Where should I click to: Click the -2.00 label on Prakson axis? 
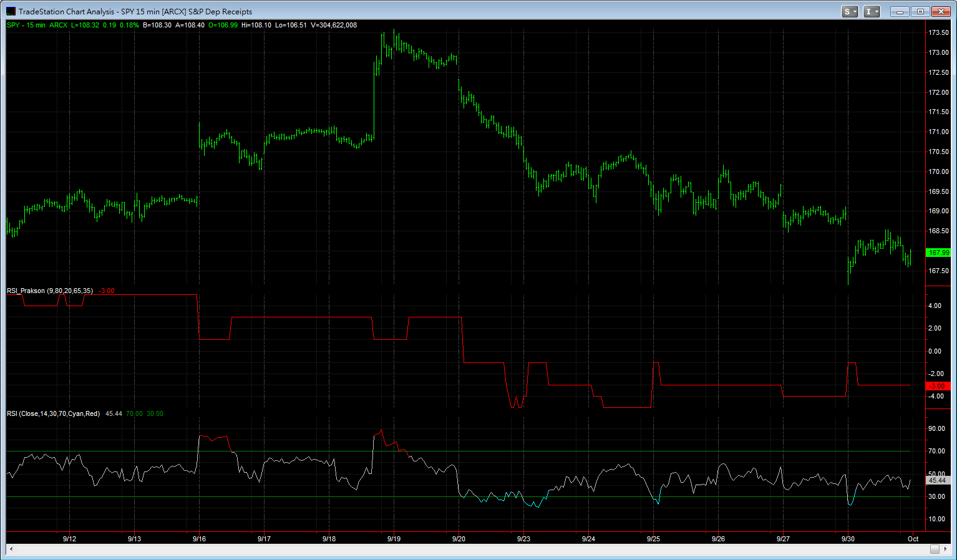point(935,374)
